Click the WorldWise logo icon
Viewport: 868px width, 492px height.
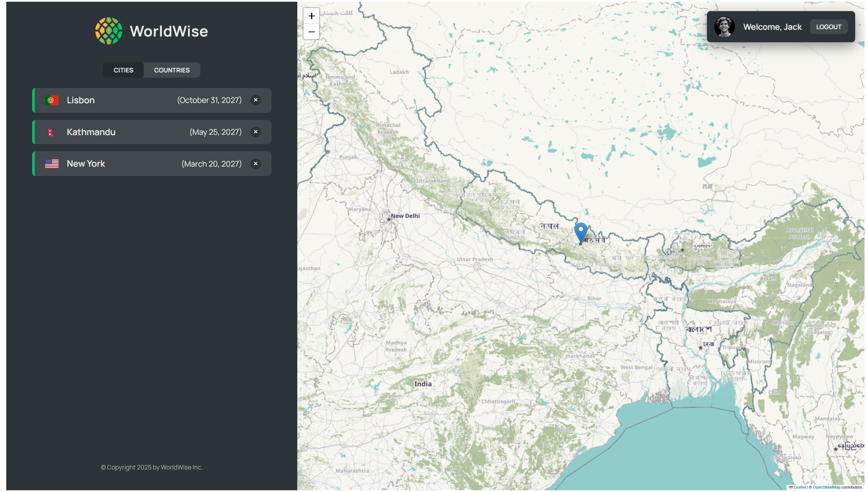[108, 31]
